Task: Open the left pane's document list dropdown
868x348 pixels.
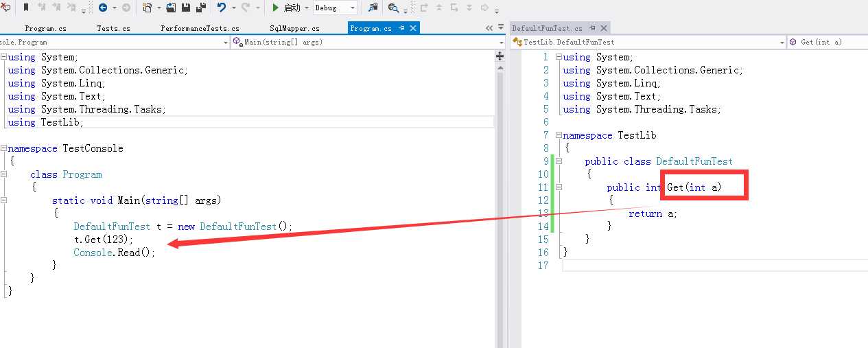Action: (501, 29)
